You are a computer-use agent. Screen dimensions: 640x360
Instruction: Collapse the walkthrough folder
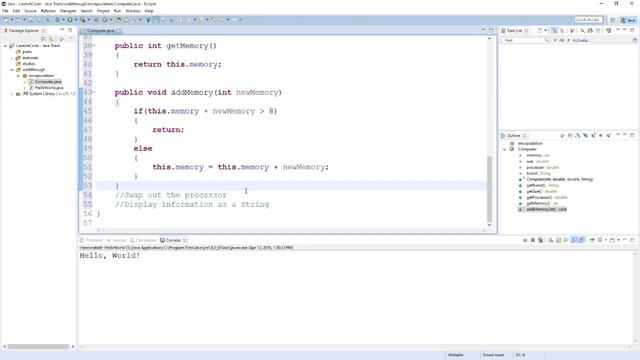[x=12, y=70]
